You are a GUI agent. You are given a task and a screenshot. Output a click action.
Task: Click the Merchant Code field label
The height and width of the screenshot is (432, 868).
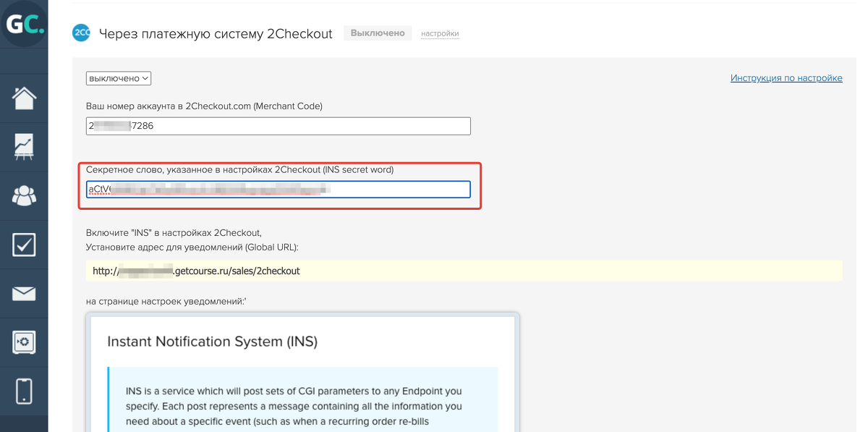(x=204, y=106)
